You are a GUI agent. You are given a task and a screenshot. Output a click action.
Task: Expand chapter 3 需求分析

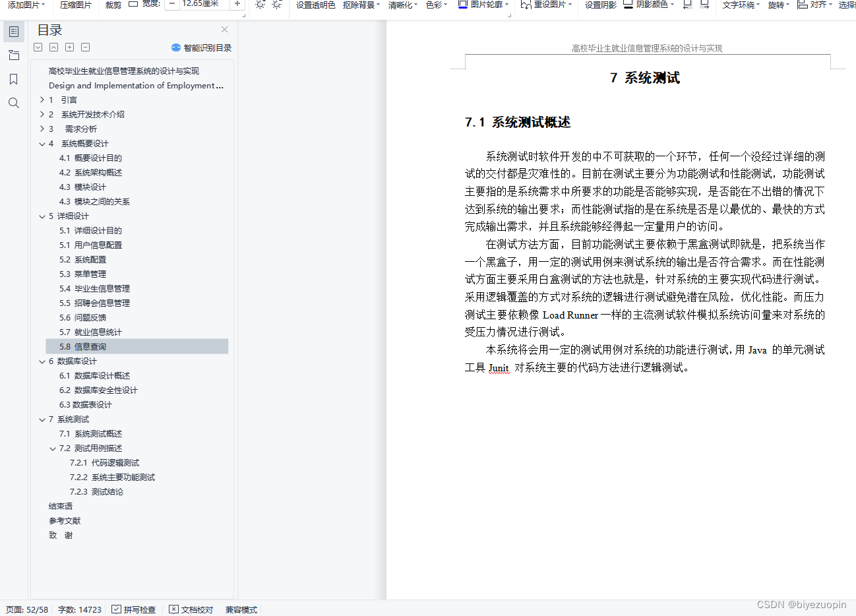pyautogui.click(x=42, y=129)
